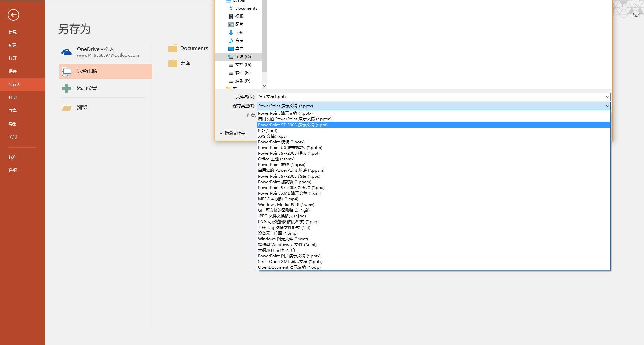Click the OneDrive cloud icon
This screenshot has height=345, width=644.
[x=66, y=52]
